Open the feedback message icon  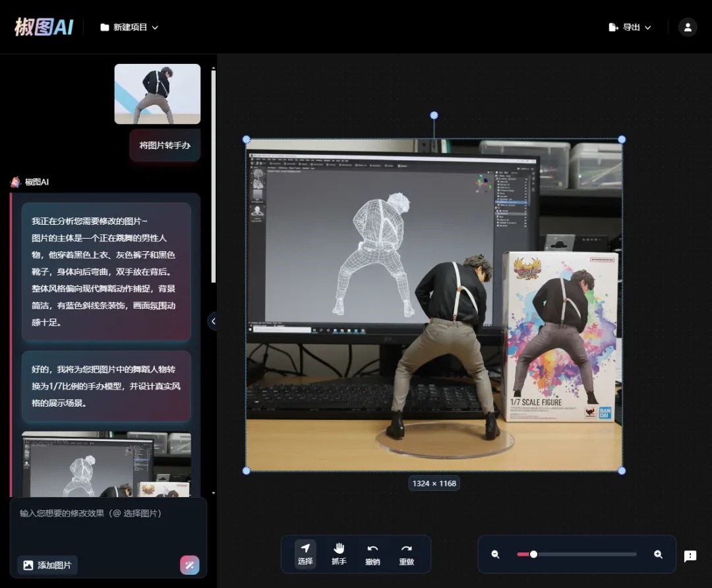[690, 556]
